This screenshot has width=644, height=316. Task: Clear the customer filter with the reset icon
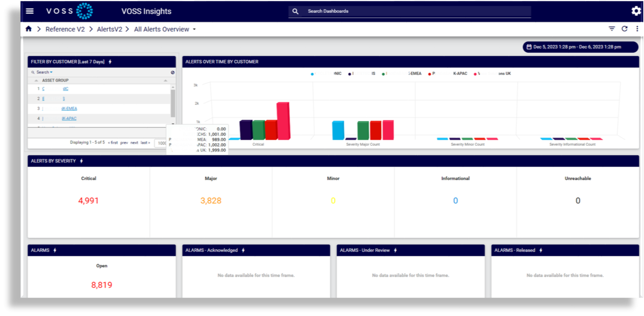click(x=173, y=73)
